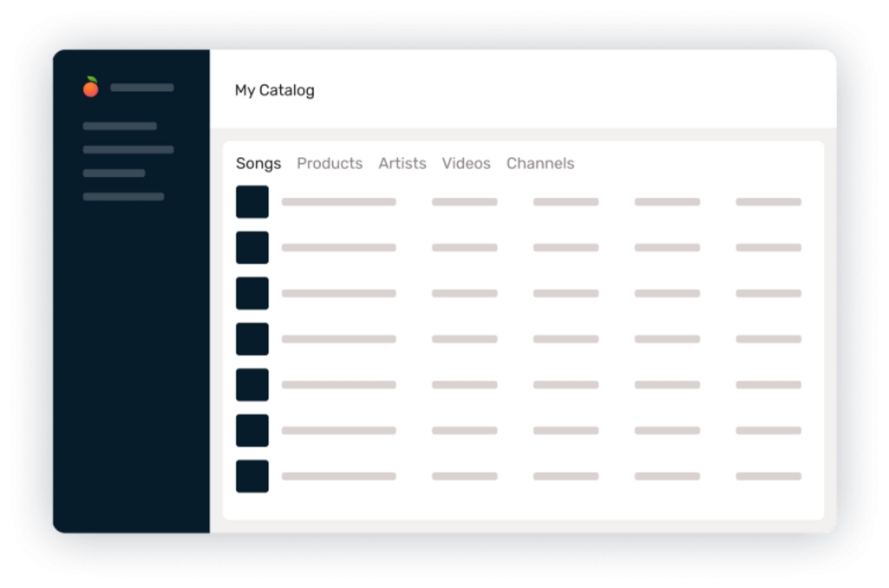This screenshot has height=588, width=889.
Task: Open the Artists tab
Action: pyautogui.click(x=402, y=163)
